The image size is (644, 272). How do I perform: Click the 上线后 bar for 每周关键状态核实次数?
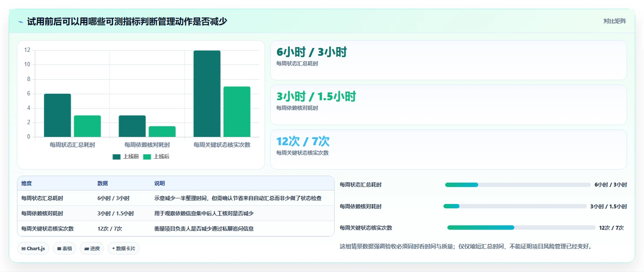pyautogui.click(x=237, y=112)
